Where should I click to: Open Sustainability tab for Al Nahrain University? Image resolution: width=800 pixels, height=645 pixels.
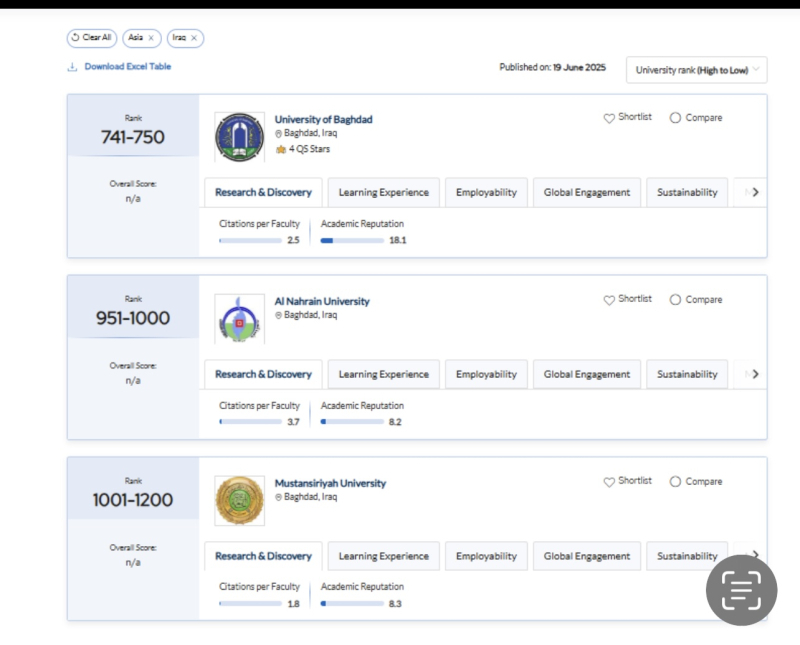click(687, 374)
